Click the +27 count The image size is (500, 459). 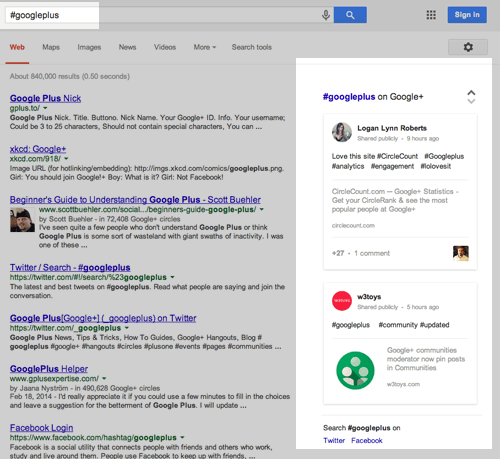coord(338,253)
